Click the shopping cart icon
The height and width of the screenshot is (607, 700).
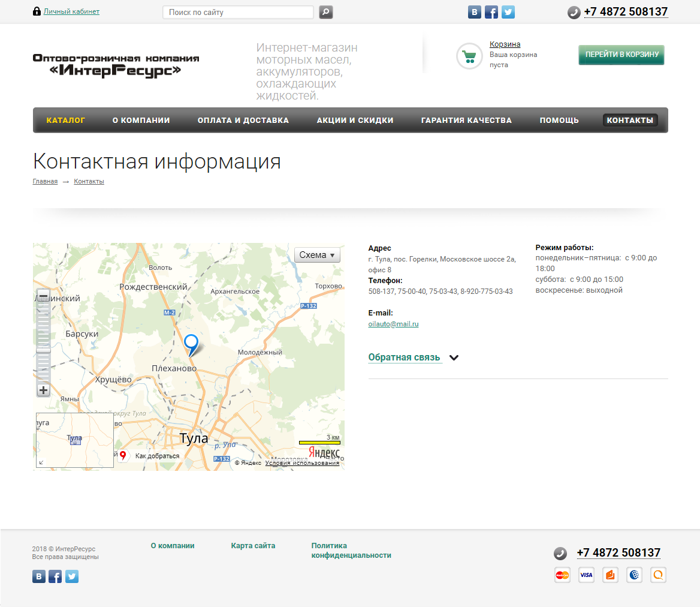pos(469,56)
